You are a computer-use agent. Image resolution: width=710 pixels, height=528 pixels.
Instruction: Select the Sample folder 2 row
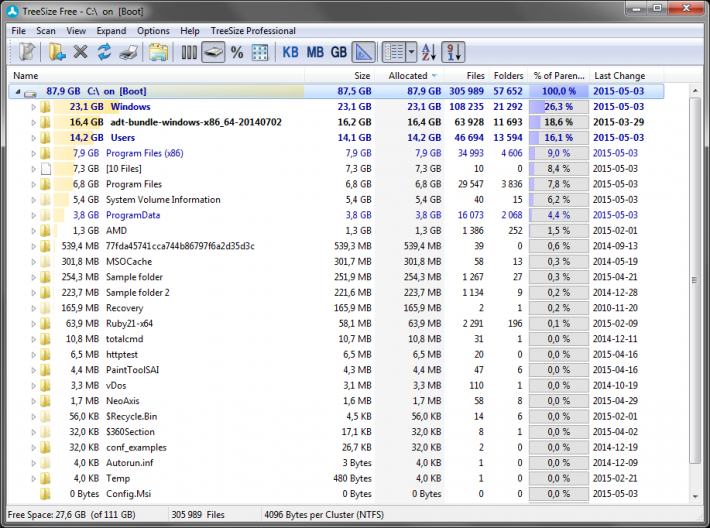click(x=336, y=293)
